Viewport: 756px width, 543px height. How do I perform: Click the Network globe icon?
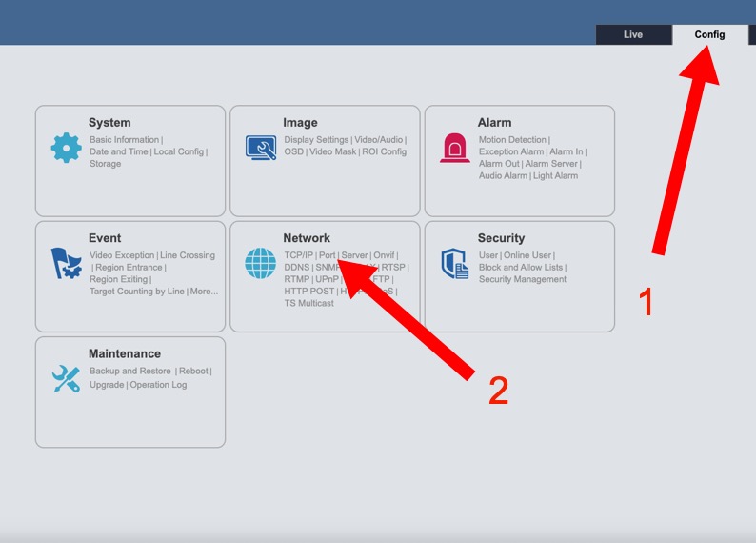pyautogui.click(x=260, y=263)
